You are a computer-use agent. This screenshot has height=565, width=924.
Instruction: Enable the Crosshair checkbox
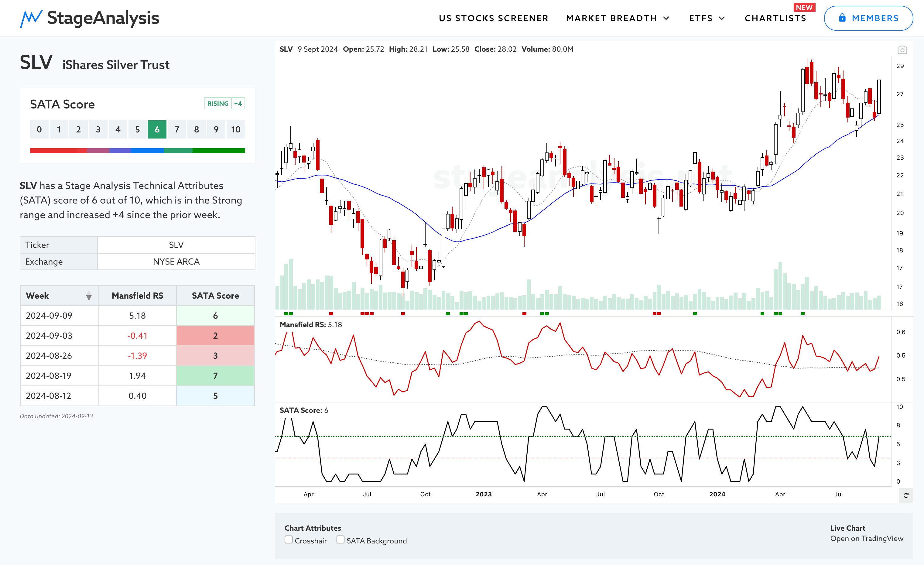click(288, 540)
